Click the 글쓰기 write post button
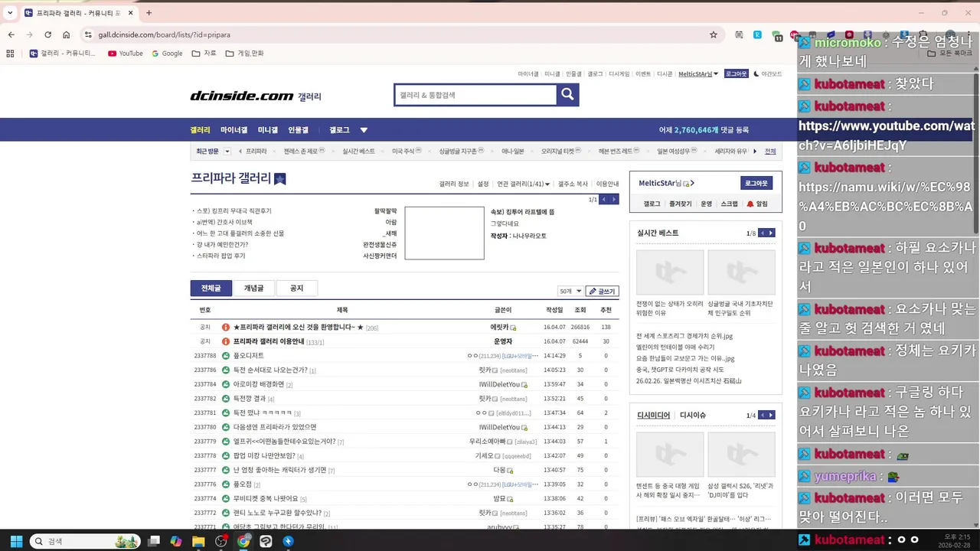The image size is (980, 551). click(x=602, y=292)
